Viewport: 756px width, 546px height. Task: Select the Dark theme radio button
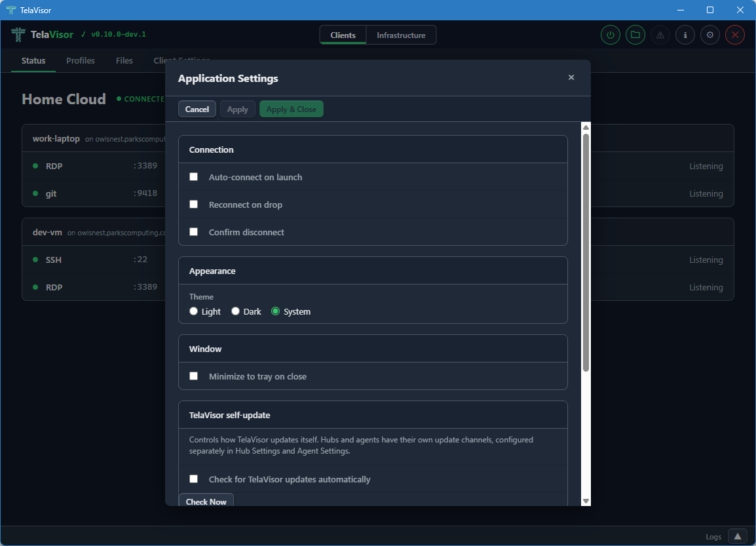[235, 311]
